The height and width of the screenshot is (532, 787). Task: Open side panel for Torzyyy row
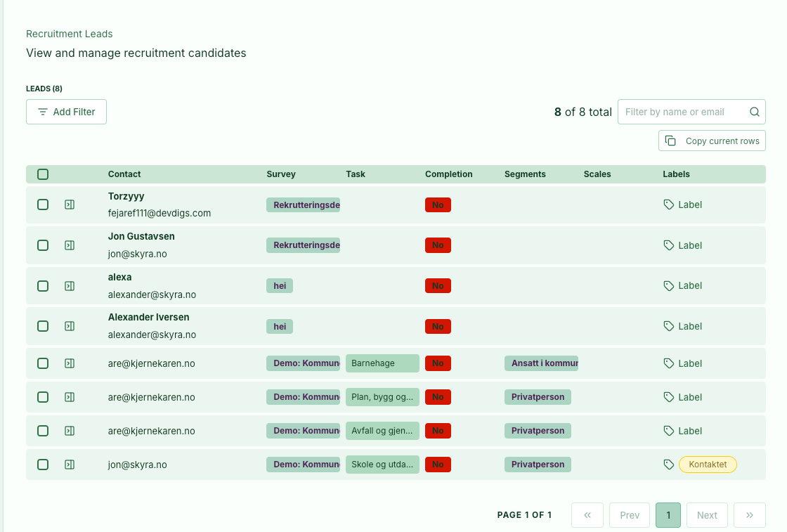click(x=70, y=205)
